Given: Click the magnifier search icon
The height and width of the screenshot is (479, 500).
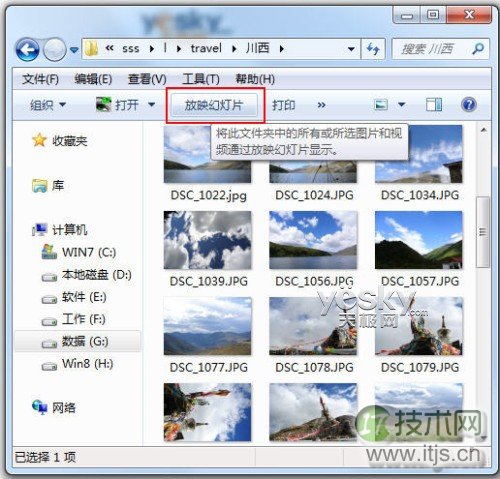Looking at the screenshot, I should point(478,49).
